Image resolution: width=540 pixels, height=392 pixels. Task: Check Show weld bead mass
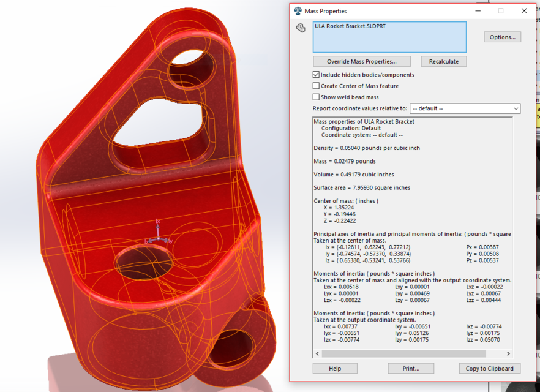click(316, 97)
